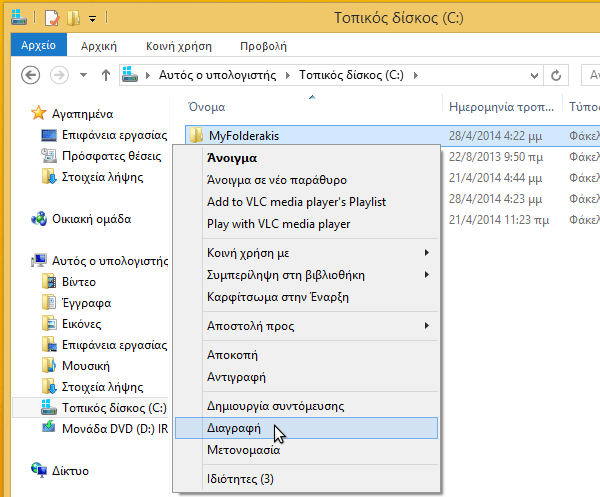Choose Μετονομασία from the context menu
Image resolution: width=600 pixels, height=497 pixels.
tap(243, 450)
